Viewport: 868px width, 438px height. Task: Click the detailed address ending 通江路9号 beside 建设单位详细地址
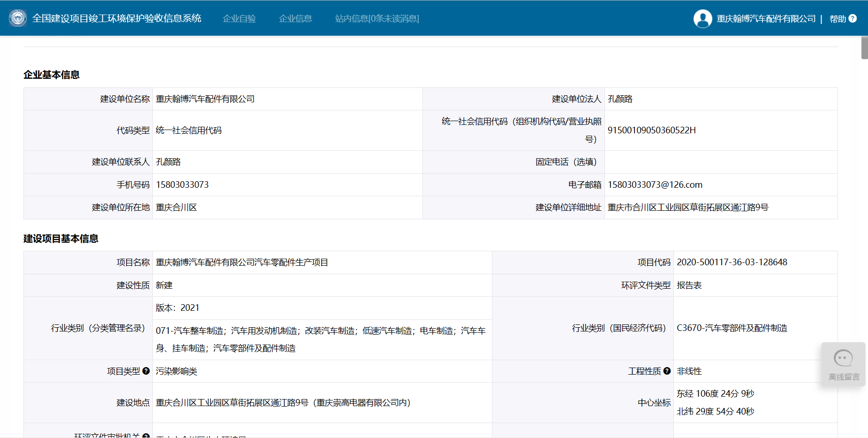coord(688,207)
